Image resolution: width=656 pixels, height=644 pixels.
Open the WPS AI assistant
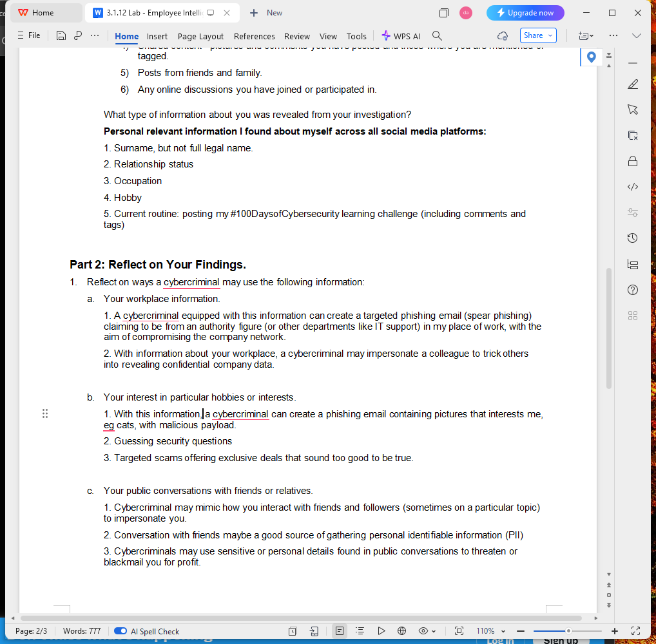click(x=401, y=36)
